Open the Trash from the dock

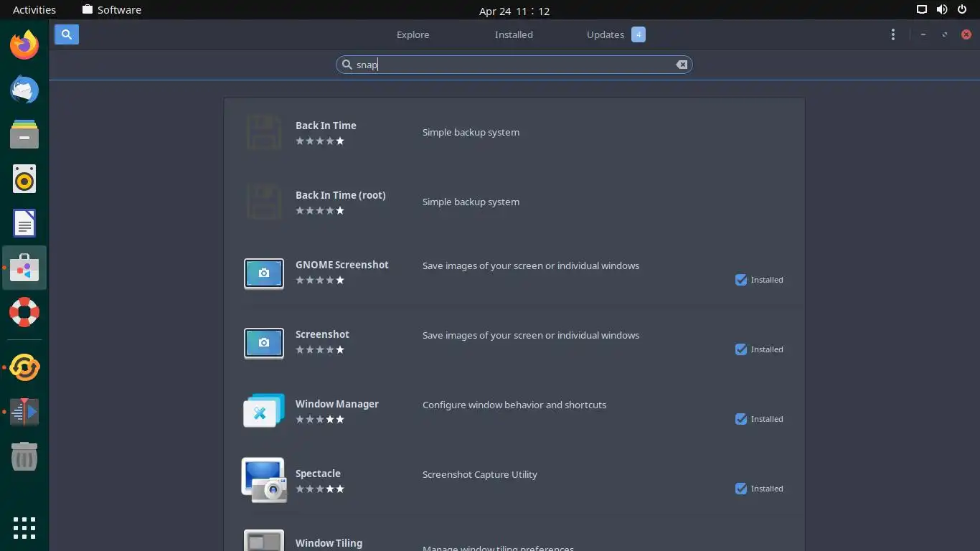point(24,456)
